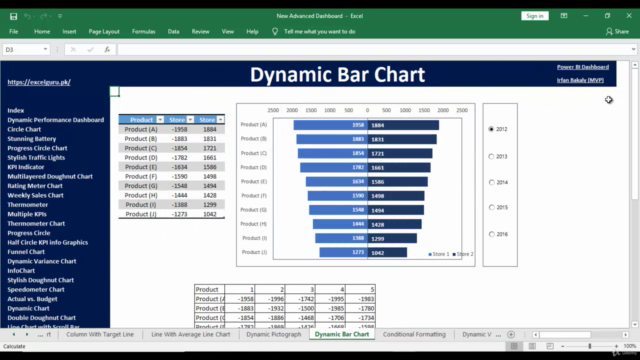Click sheet tab scroll right arrow
640x360 pixels.
pyautogui.click(x=27, y=334)
